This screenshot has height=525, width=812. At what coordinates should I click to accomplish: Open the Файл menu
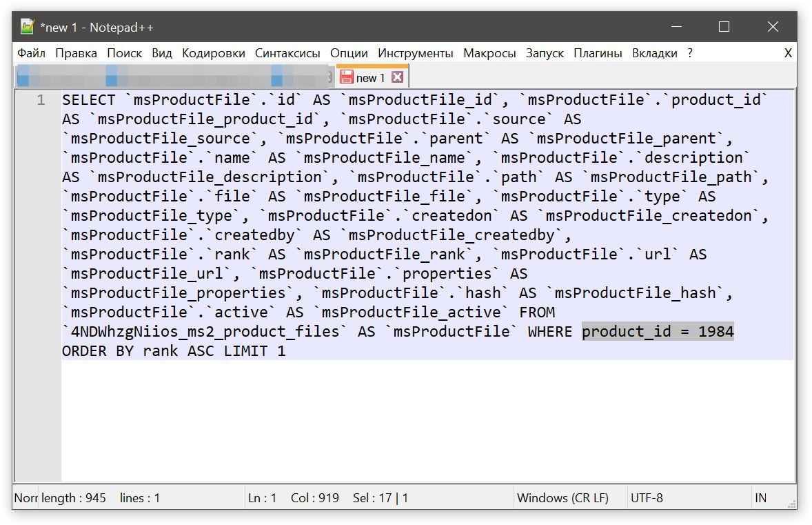[31, 53]
